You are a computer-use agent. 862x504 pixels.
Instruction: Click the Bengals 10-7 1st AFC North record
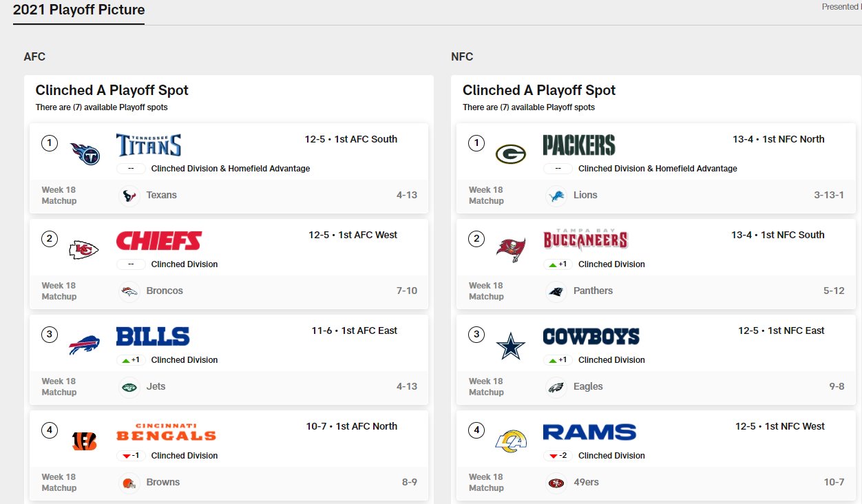click(352, 426)
